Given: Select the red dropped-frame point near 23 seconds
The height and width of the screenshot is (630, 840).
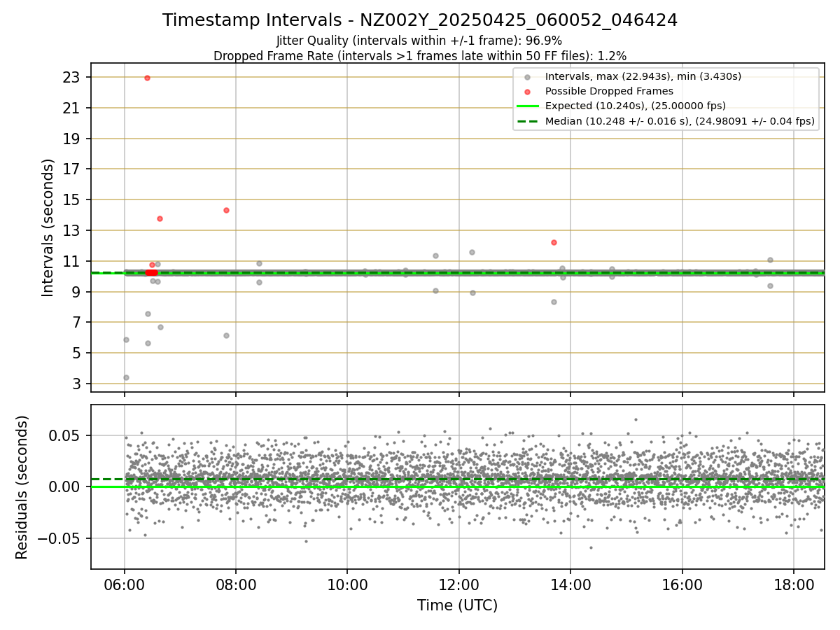Looking at the screenshot, I should click(147, 78).
